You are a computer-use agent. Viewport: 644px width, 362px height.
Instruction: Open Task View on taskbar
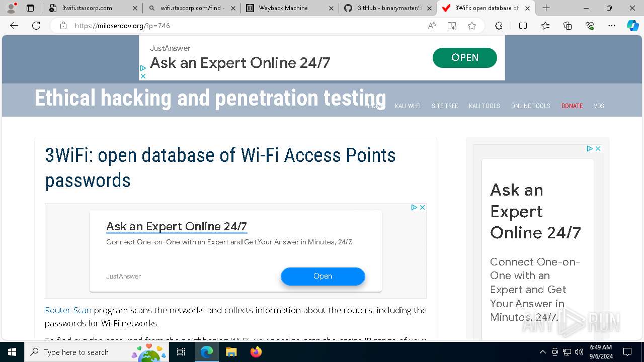(182, 352)
